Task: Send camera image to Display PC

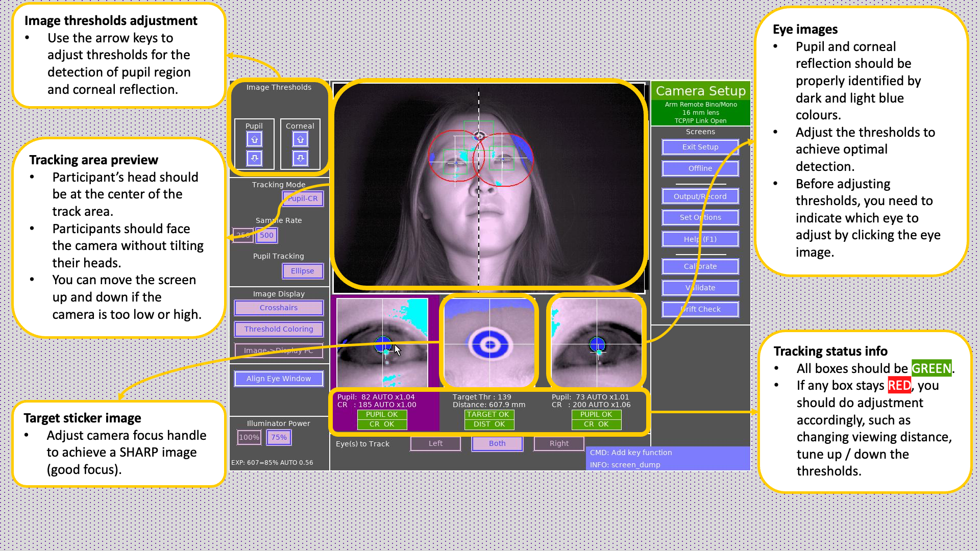Action: click(278, 350)
